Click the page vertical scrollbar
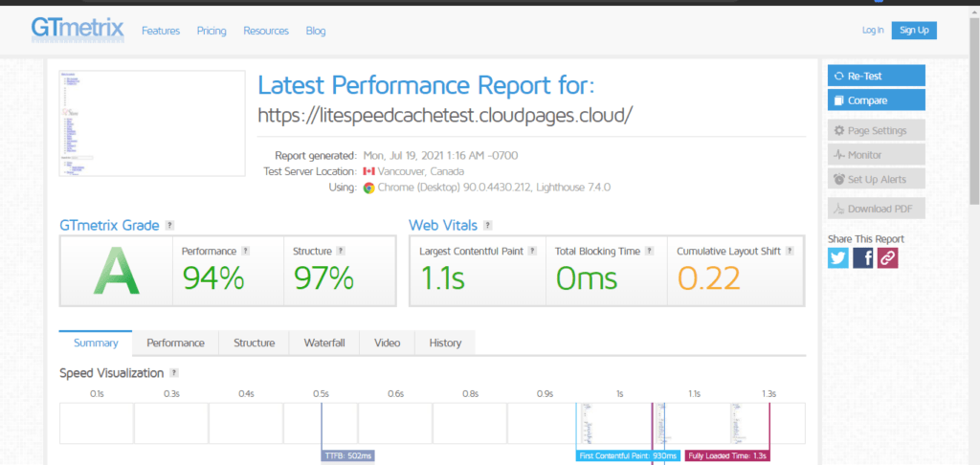This screenshot has height=465, width=980. pyautogui.click(x=974, y=113)
